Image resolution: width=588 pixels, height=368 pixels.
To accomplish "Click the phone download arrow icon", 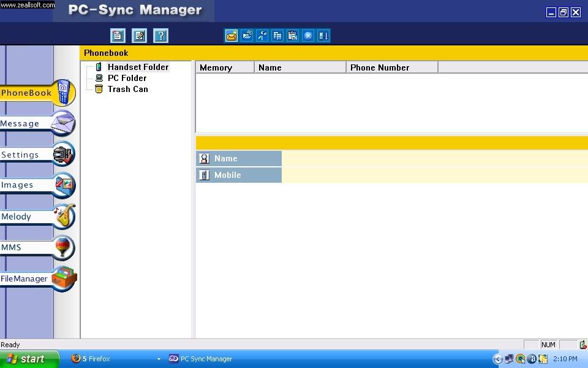I will (323, 36).
